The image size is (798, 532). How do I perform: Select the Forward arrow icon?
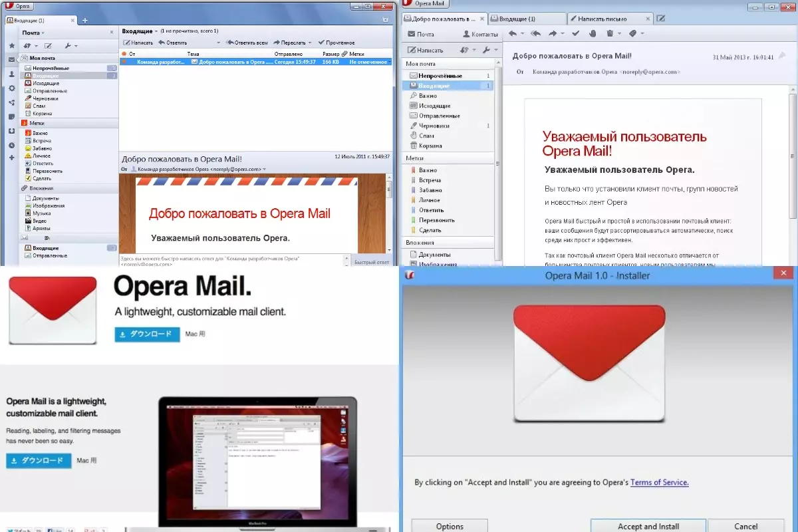pyautogui.click(x=553, y=33)
